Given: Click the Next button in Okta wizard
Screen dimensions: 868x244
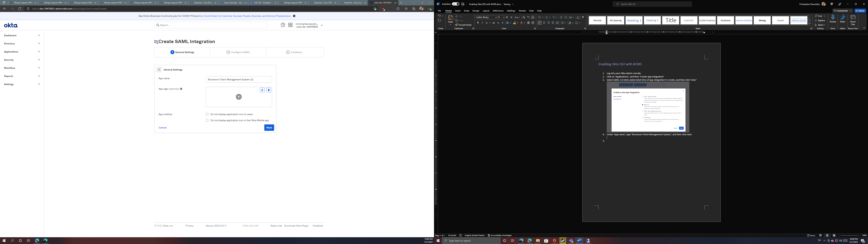Looking at the screenshot, I should 269,127.
